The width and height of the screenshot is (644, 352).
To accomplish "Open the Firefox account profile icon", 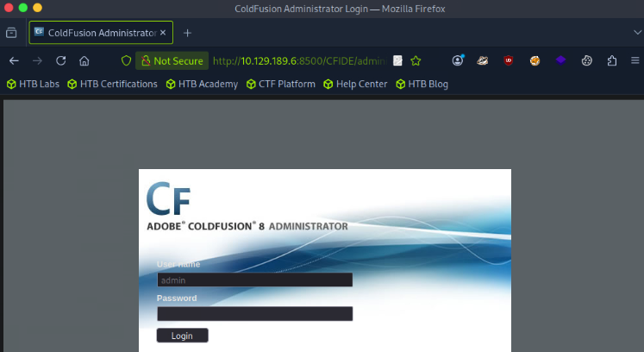I will (458, 61).
